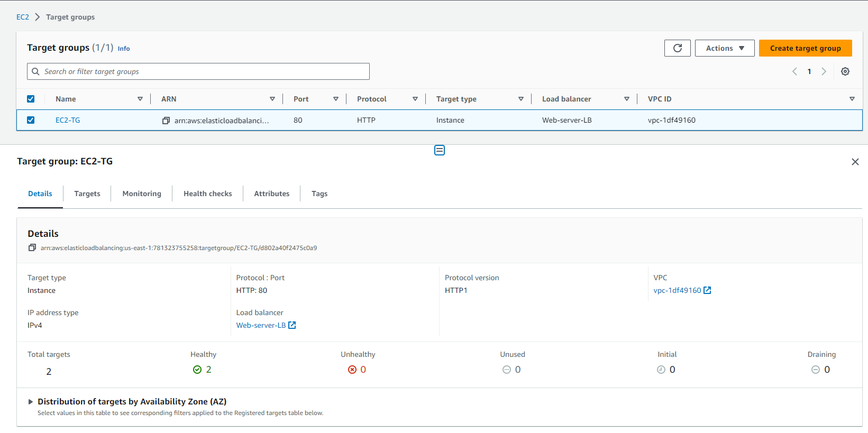Screen dimensions: 868x433
Task: Focus the search or filter target groups field
Action: 198,71
